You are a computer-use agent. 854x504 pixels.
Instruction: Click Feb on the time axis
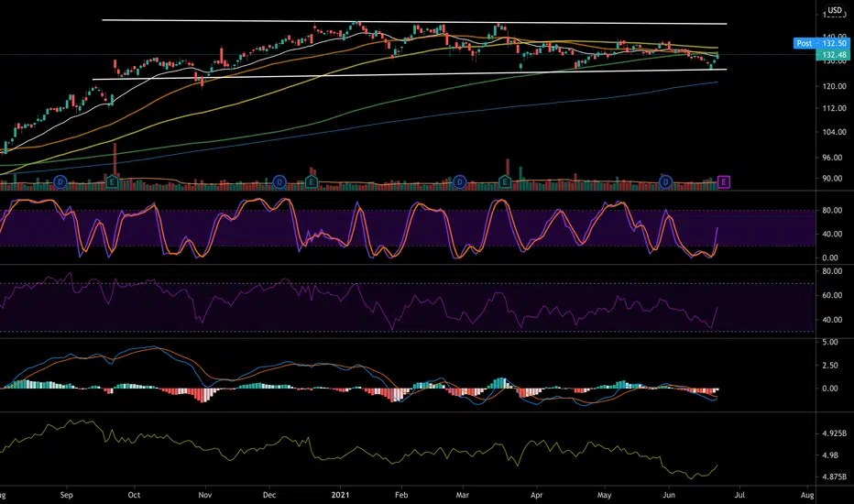tap(401, 495)
